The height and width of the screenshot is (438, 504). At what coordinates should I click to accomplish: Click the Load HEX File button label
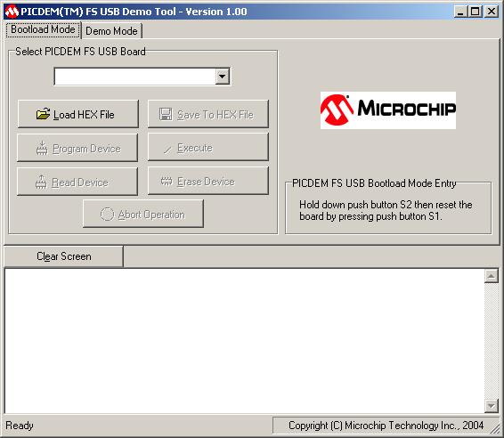[84, 115]
